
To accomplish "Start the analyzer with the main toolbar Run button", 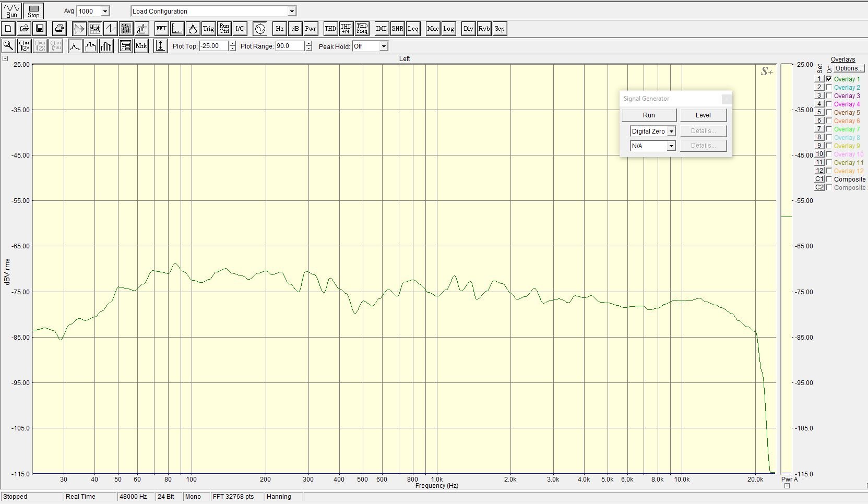I will [x=11, y=11].
